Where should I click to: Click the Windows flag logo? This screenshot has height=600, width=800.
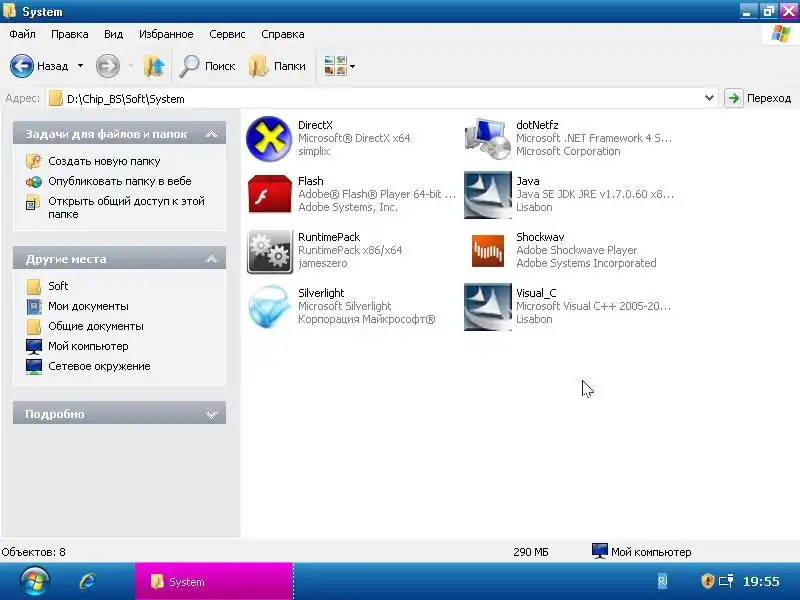pyautogui.click(x=781, y=34)
